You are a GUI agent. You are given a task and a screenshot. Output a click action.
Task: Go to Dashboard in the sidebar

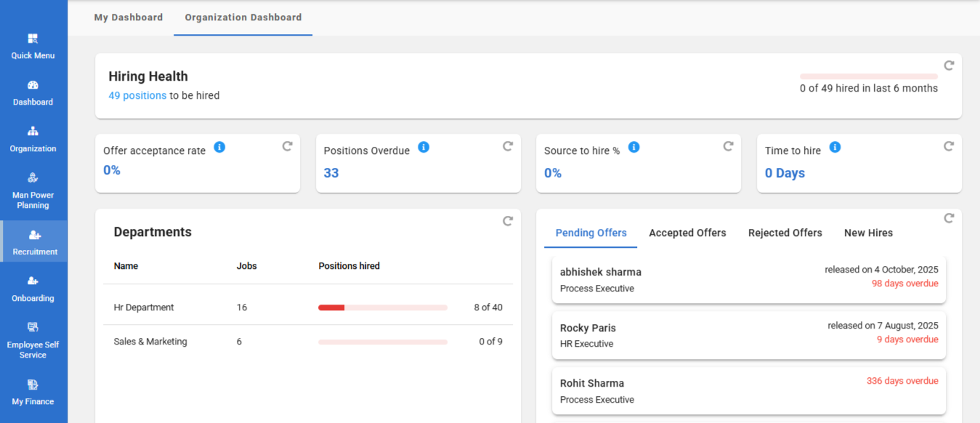(x=33, y=86)
